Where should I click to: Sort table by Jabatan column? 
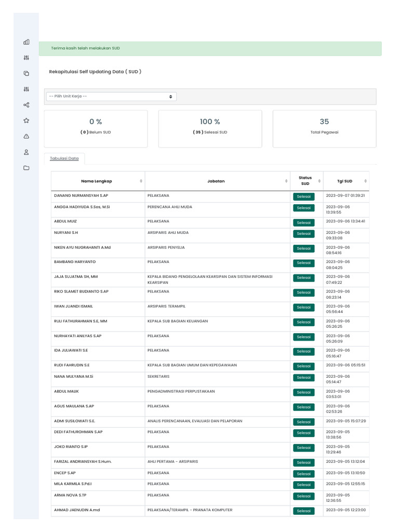pos(216,181)
